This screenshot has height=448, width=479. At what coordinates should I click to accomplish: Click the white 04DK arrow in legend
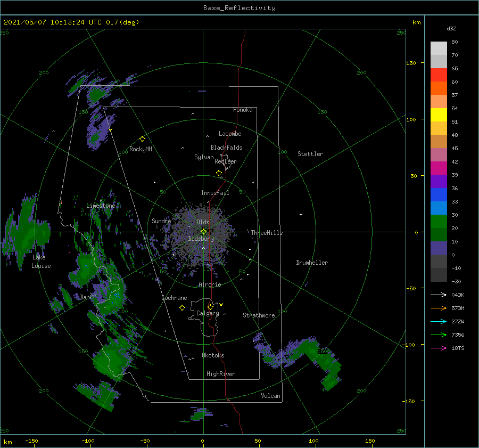coord(439,295)
